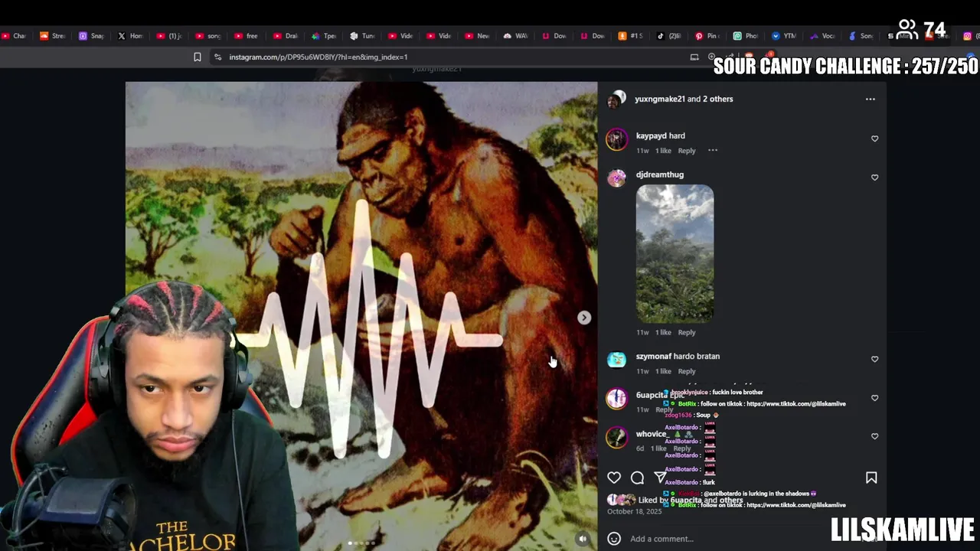Click the post date 'October 18, 2025'
Viewport: 980px width, 551px height.
pos(634,511)
